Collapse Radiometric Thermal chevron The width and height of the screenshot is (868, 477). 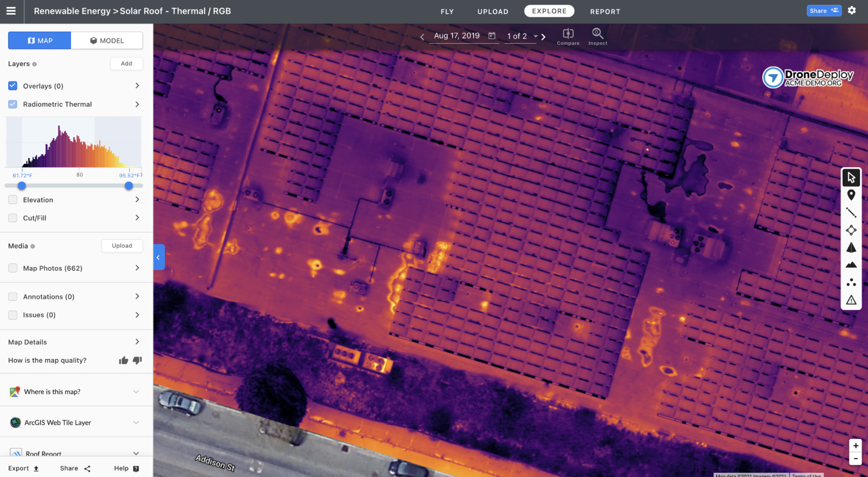[137, 104]
